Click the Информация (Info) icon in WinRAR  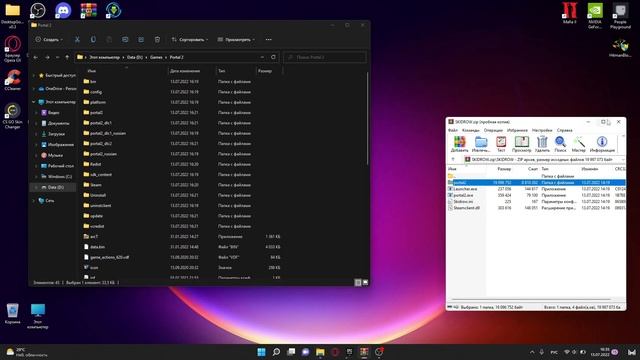[602, 144]
